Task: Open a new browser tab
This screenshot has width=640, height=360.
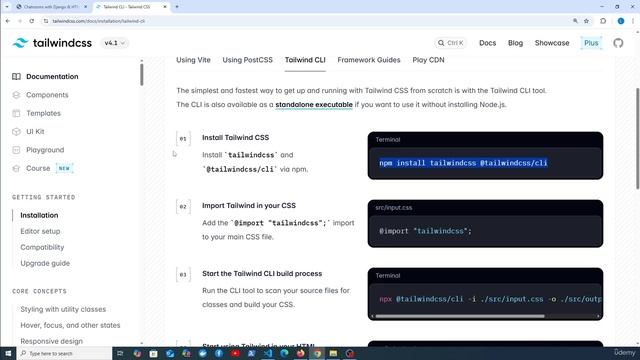Action: (177, 7)
